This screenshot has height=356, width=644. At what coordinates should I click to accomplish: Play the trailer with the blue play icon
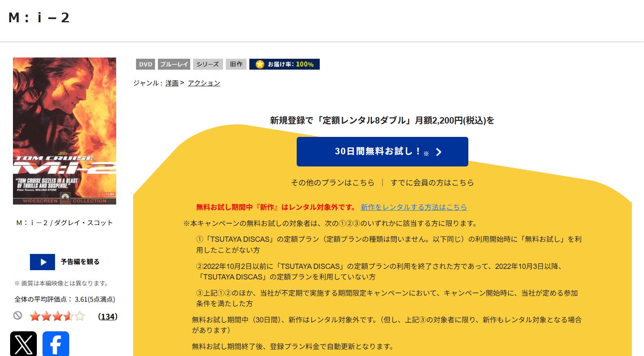[43, 262]
